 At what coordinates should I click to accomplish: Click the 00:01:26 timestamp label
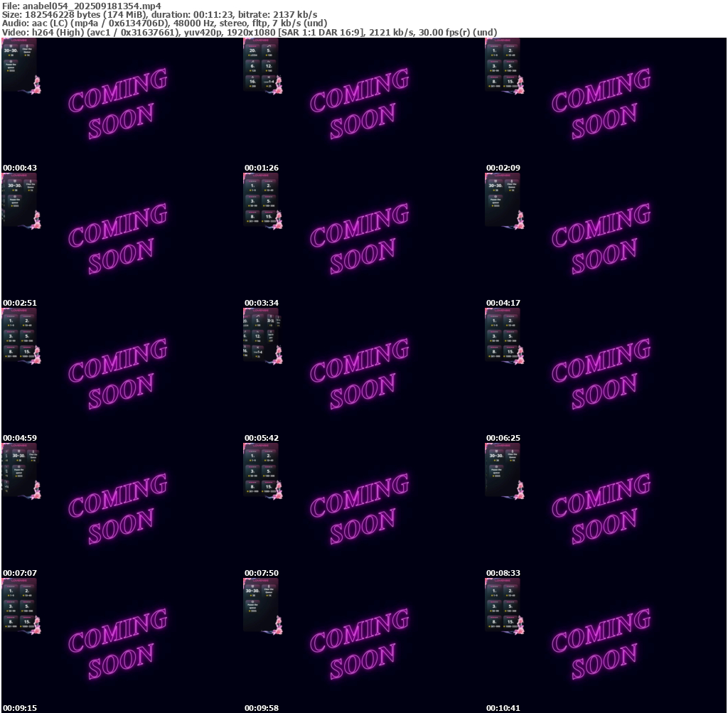tap(262, 168)
